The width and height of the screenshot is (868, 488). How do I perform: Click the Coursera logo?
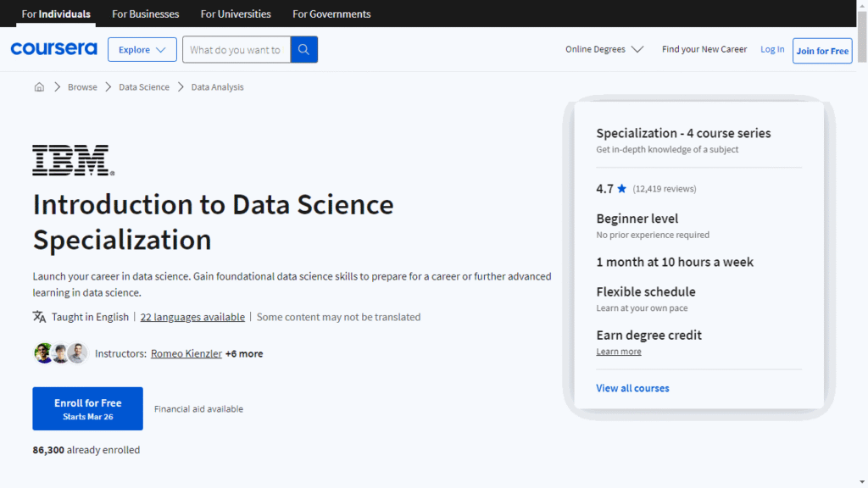(53, 48)
